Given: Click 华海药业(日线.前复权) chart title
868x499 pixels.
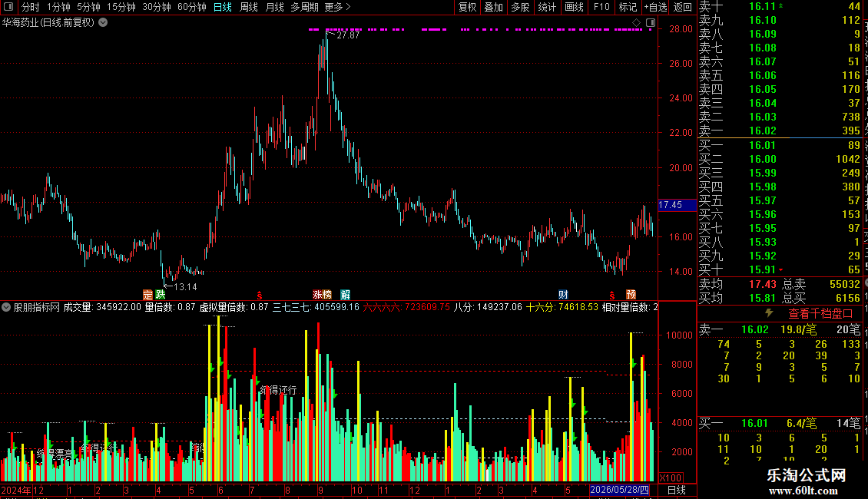Looking at the screenshot, I should [x=48, y=23].
